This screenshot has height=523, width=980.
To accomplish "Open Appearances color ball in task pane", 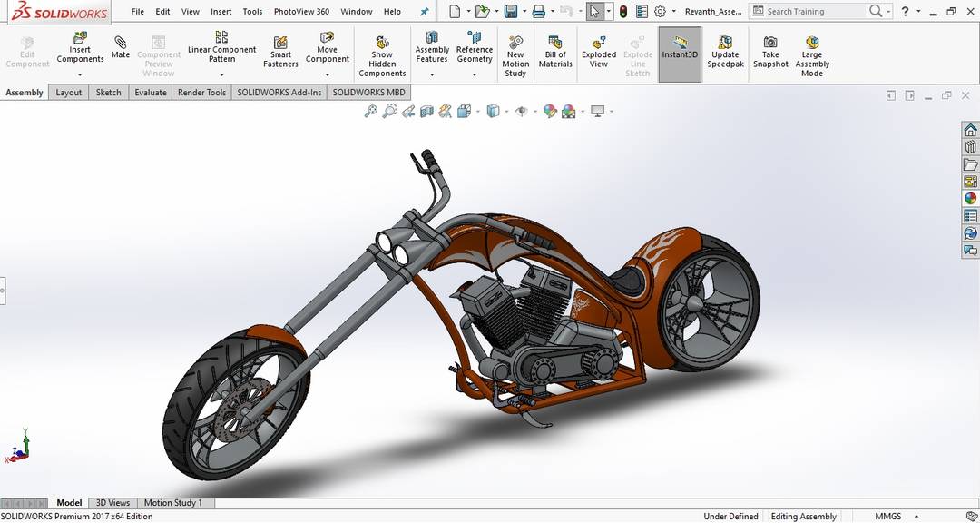I will click(970, 198).
